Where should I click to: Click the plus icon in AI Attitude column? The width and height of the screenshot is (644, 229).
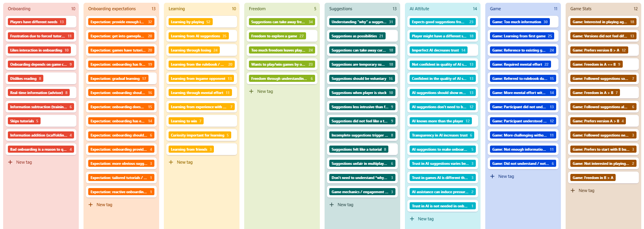point(412,219)
